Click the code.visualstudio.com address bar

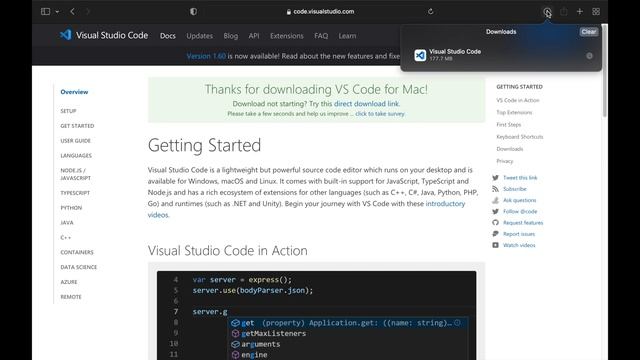320,11
